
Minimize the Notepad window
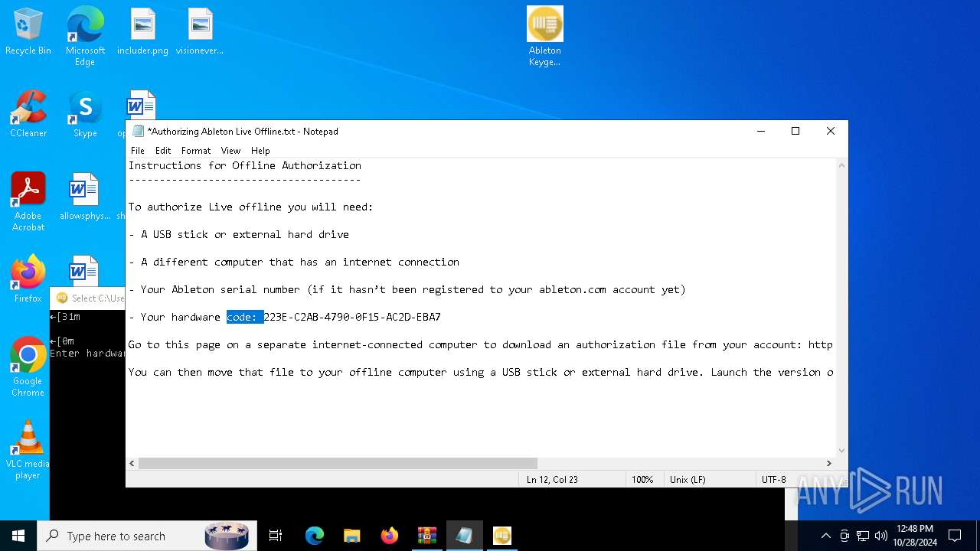point(761,131)
